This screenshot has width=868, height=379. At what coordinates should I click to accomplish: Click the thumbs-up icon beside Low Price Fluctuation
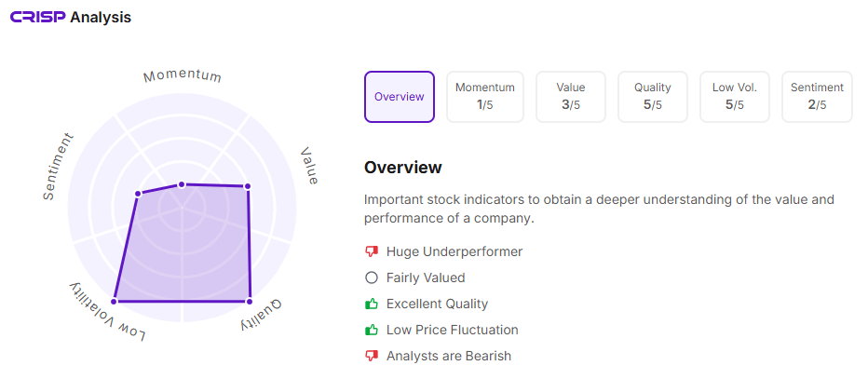(x=372, y=330)
